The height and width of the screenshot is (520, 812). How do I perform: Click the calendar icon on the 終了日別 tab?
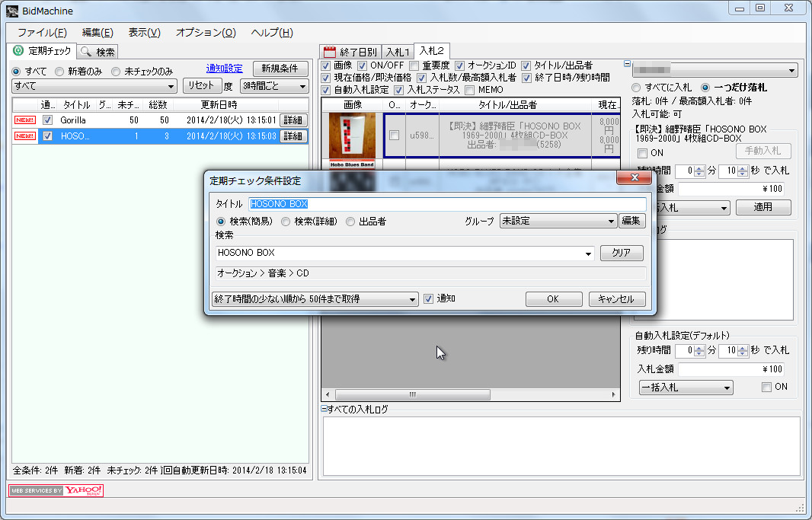(x=331, y=49)
